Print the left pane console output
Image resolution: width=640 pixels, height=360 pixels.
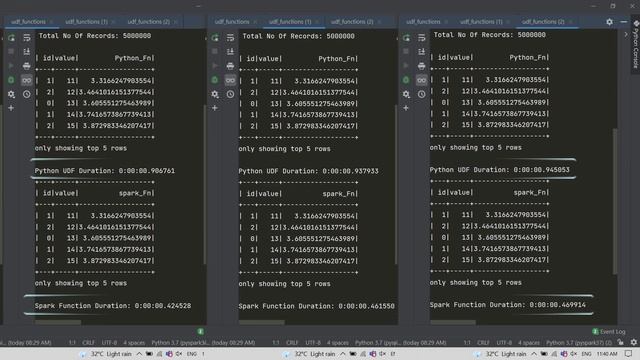(x=27, y=66)
